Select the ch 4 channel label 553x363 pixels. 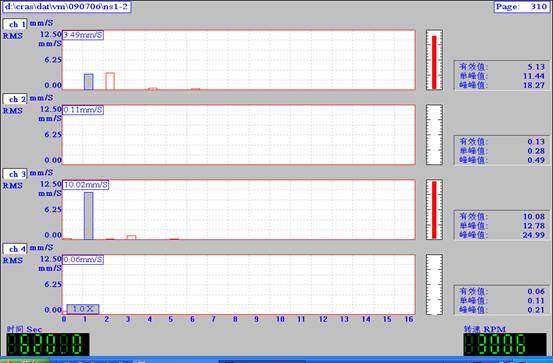[15, 249]
